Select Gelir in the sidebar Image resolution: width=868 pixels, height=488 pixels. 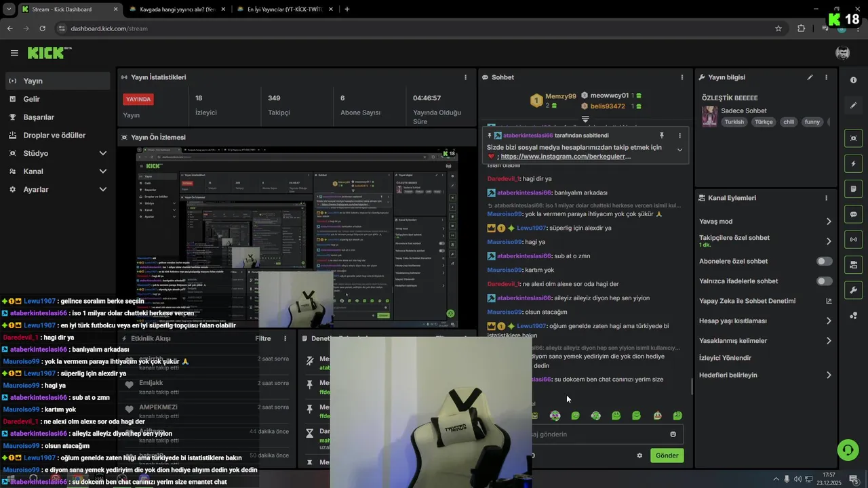click(57, 99)
